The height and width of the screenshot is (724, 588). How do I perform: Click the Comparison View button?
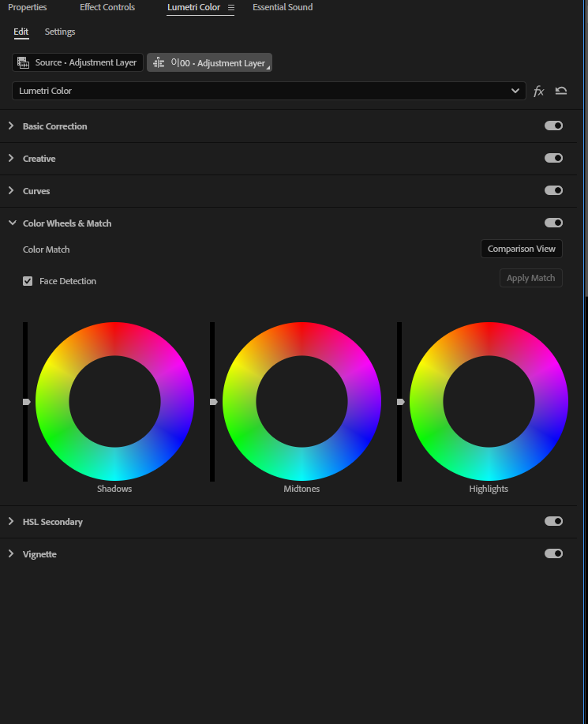point(522,249)
